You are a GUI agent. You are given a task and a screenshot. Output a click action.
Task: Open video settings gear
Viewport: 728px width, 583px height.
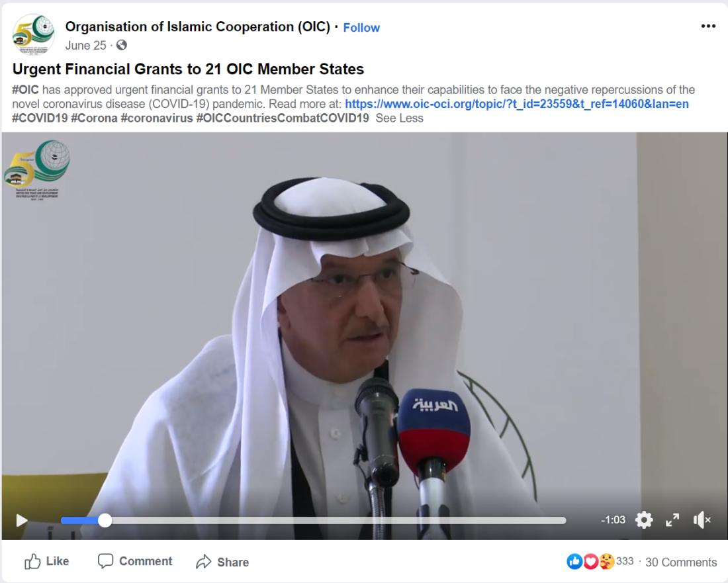tap(644, 520)
